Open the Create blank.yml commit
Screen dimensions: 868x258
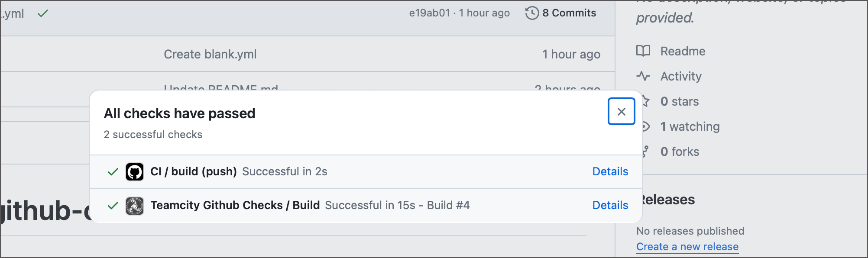(x=210, y=54)
